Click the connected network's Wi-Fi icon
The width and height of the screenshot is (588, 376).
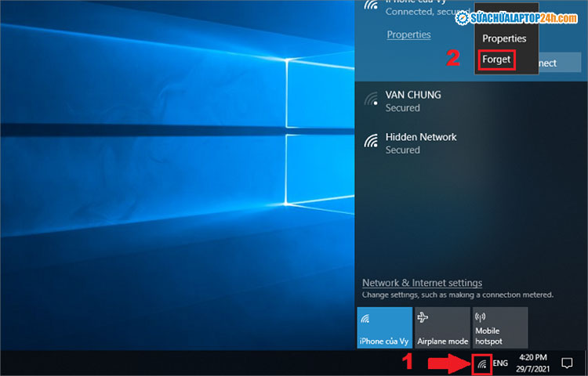(x=371, y=7)
